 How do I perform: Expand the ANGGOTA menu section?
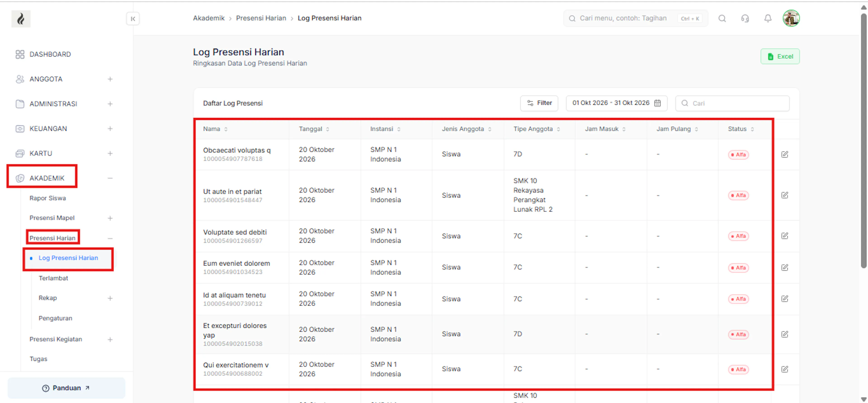coord(110,79)
